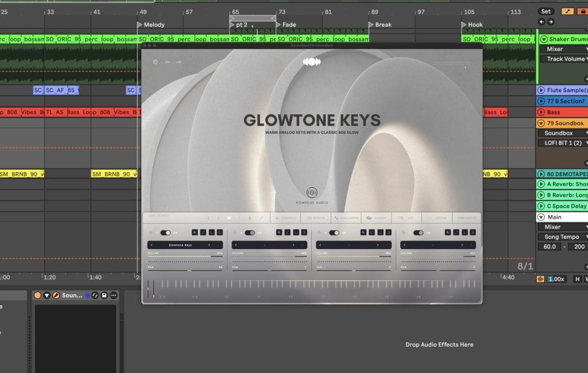Expand the 80 DEMOTAPES track
This screenshot has width=588, height=373.
coord(541,174)
